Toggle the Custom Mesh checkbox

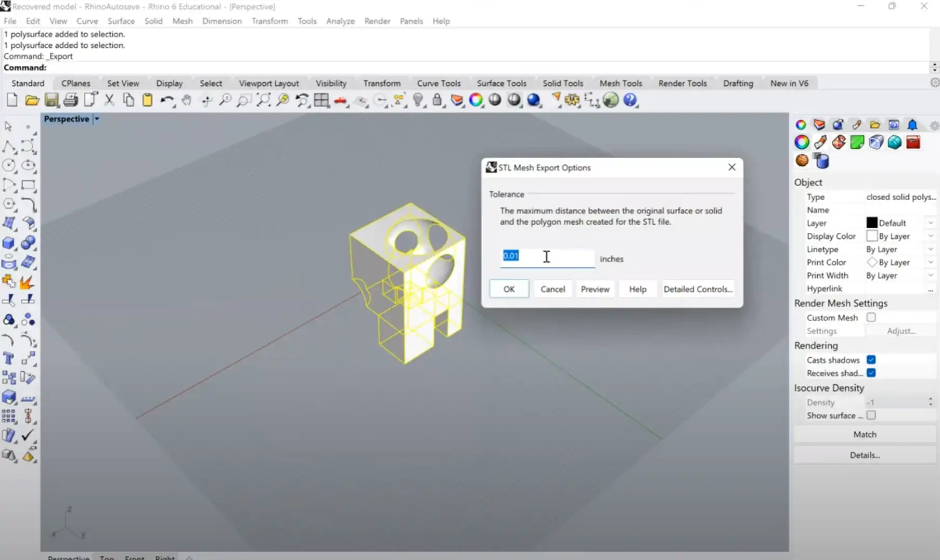click(x=871, y=317)
